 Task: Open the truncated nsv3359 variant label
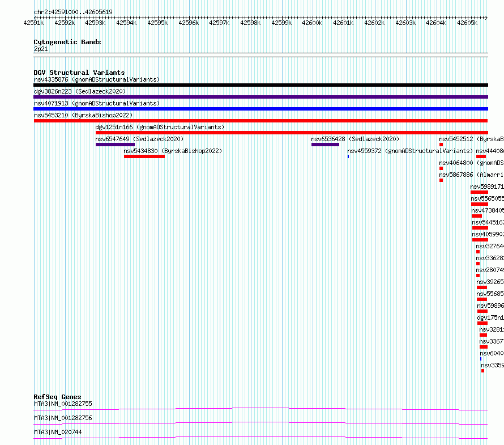pyautogui.click(x=493, y=365)
